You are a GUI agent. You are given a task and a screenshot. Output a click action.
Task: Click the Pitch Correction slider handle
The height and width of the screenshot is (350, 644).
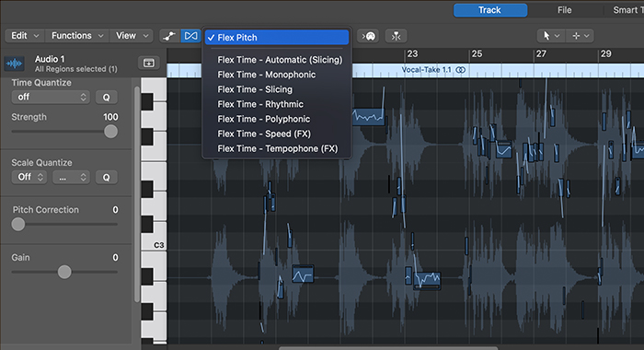point(18,224)
